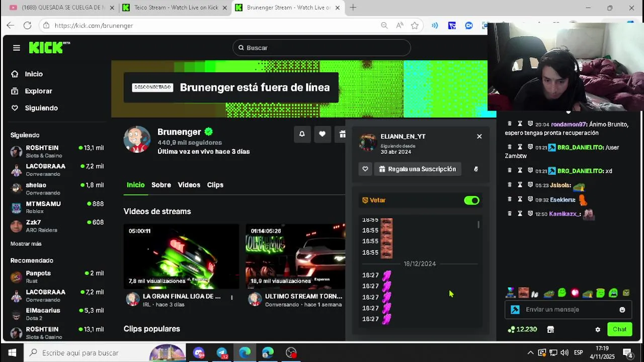This screenshot has height=362, width=644.
Task: Click the Brunenger profile avatar
Action: (137, 140)
